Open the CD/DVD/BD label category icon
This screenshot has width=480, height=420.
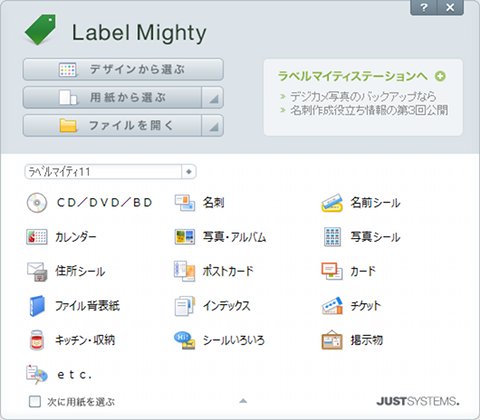(x=37, y=202)
